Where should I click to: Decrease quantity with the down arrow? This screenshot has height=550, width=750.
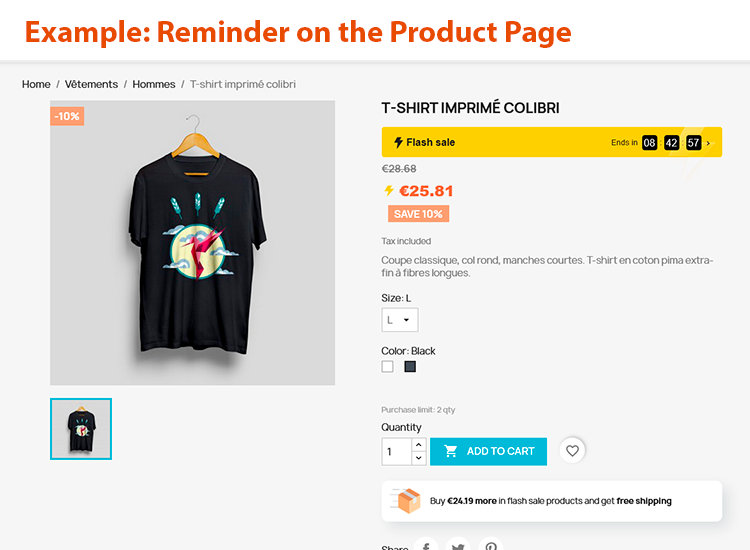tap(419, 458)
